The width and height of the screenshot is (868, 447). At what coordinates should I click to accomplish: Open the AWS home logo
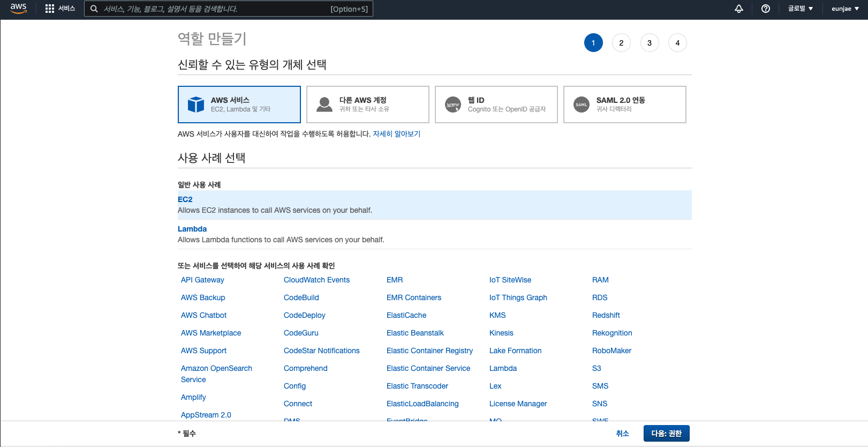tap(18, 9)
